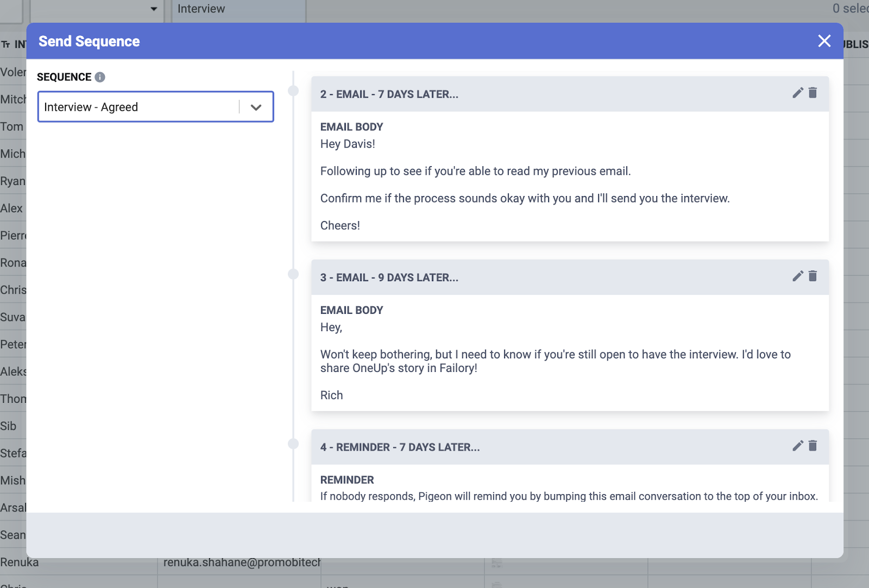Screen dimensions: 869x588
Task: Edit the step 4 reminder with the pencil icon
Action: [797, 446]
